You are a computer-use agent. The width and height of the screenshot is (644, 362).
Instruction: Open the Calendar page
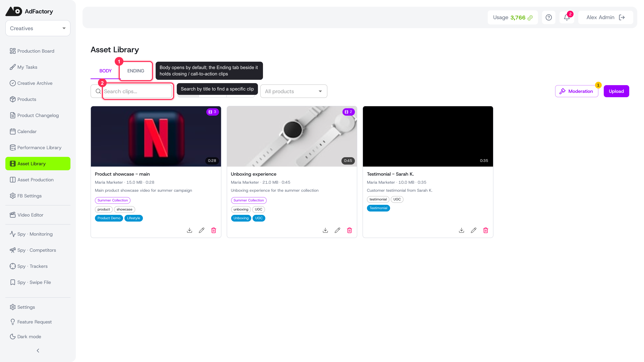(x=38, y=131)
